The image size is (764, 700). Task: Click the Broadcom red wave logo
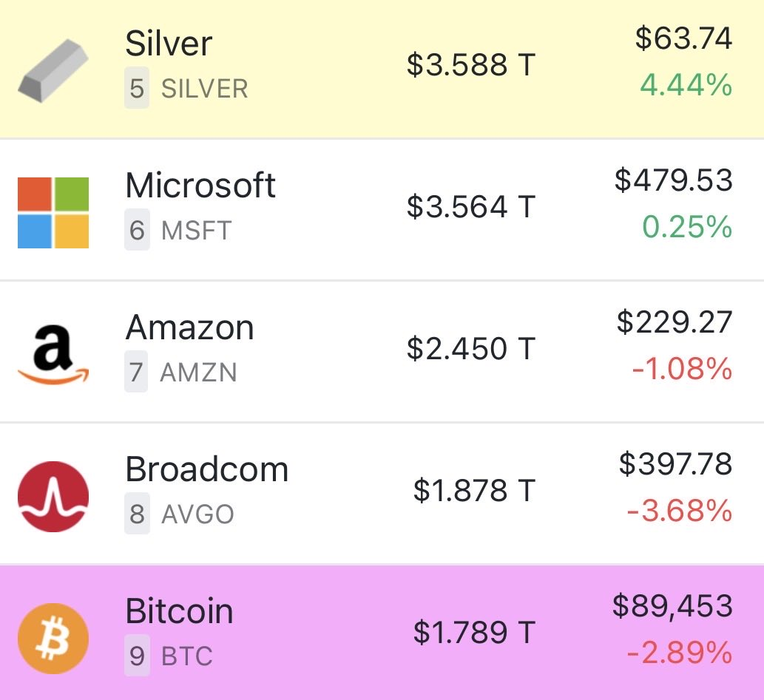point(53,497)
